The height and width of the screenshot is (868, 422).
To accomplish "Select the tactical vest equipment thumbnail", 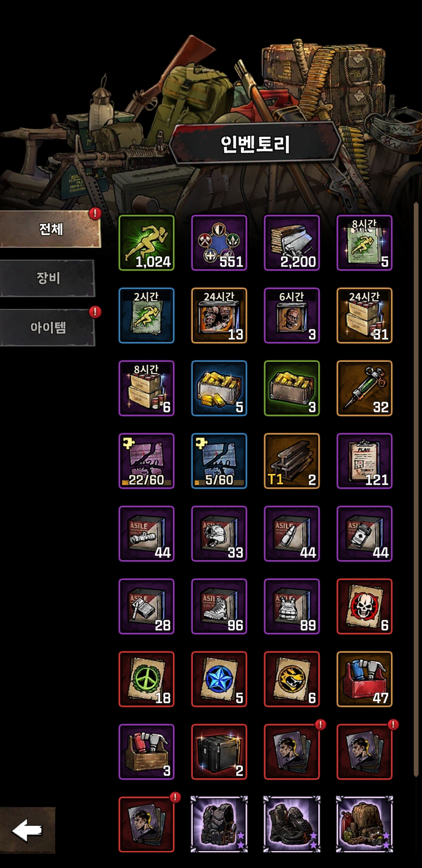I will tap(219, 824).
